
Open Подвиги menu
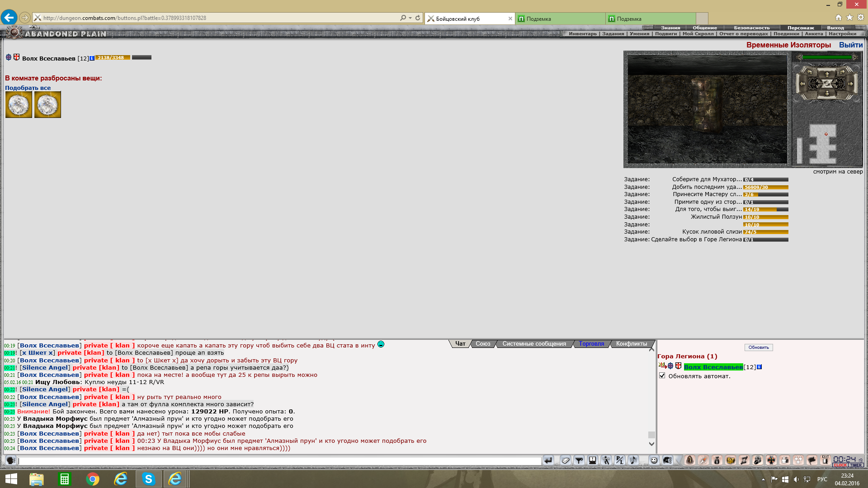[x=666, y=34]
